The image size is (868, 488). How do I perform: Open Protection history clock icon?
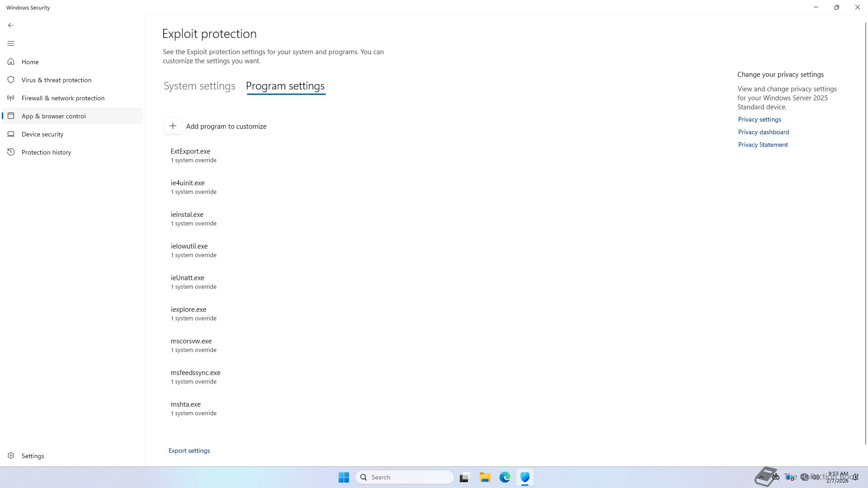(x=11, y=152)
